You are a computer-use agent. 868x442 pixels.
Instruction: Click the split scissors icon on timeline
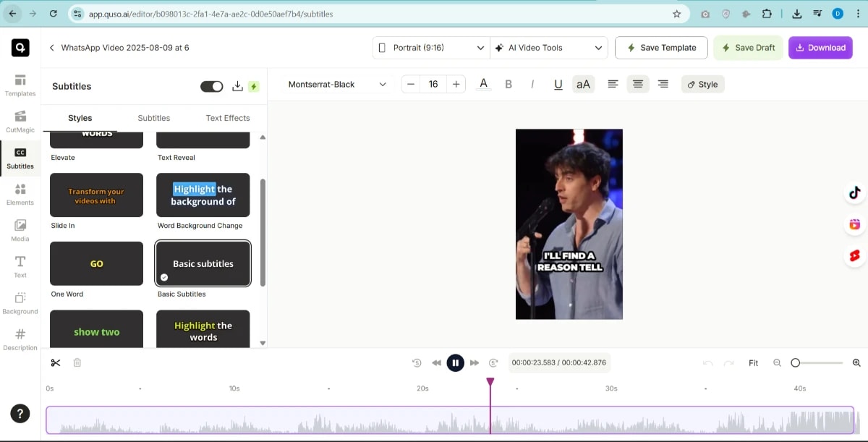[56, 362]
